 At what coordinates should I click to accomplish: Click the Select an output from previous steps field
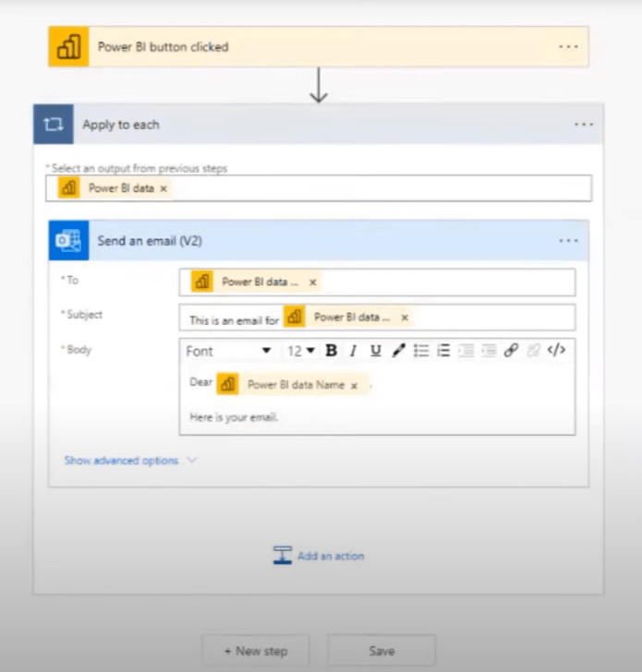point(319,188)
